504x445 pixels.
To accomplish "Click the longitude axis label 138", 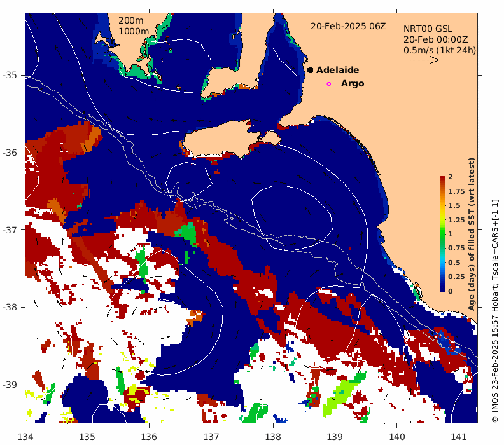I will tap(273, 437).
